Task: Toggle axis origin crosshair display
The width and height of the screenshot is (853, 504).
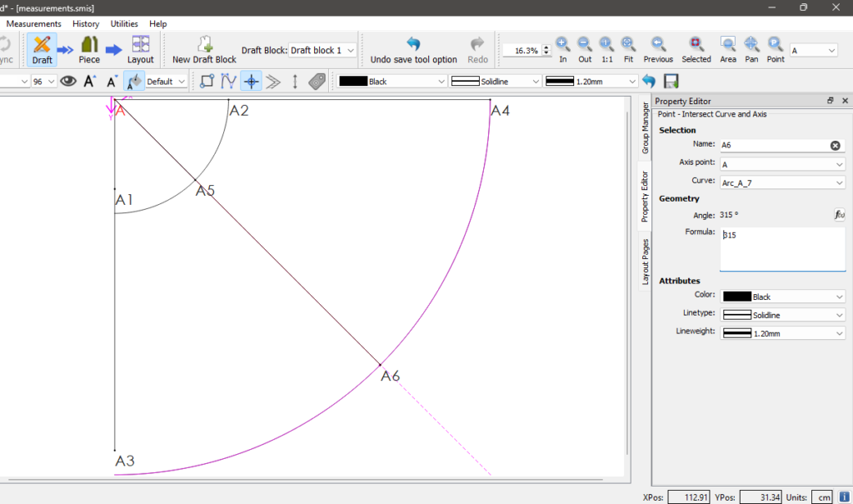Action: pos(252,81)
